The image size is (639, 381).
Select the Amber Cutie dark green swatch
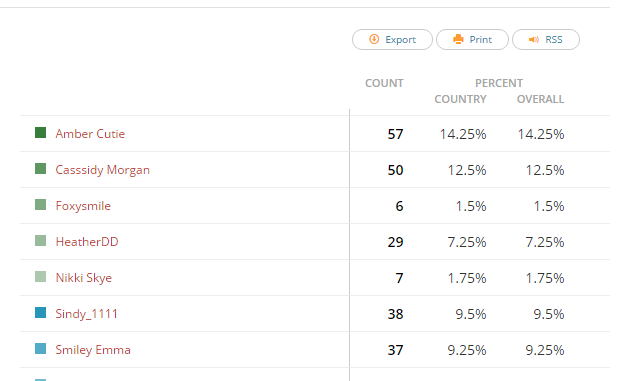point(40,132)
